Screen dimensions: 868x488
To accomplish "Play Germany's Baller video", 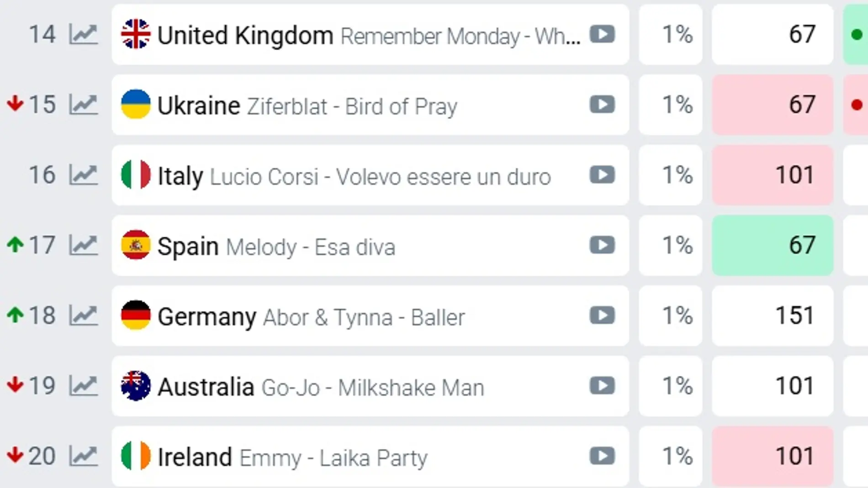I will pos(602,315).
